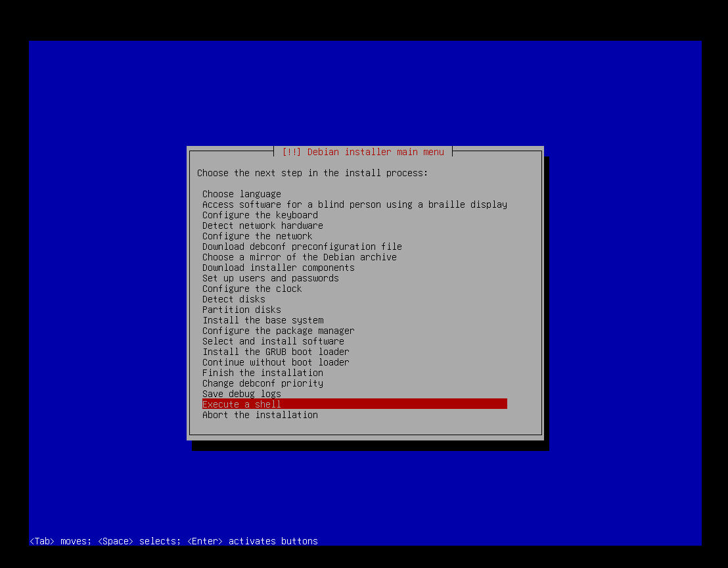Click the 'Choose the next step' prompt text
The image size is (728, 568).
coord(313,174)
